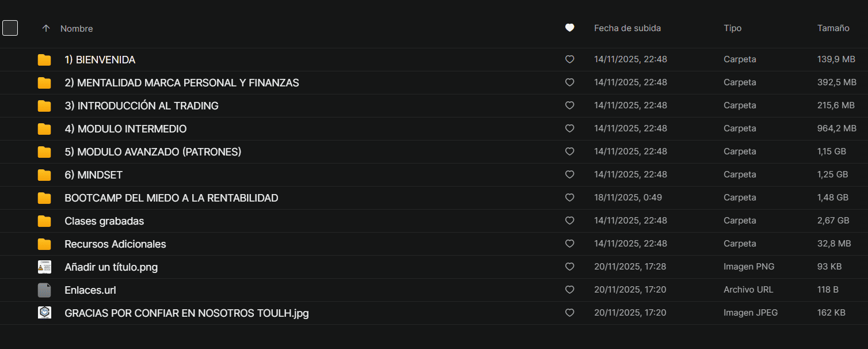Click the sort direction arrow beside Nombre
Image resolution: width=868 pixels, height=349 pixels.
(x=46, y=28)
